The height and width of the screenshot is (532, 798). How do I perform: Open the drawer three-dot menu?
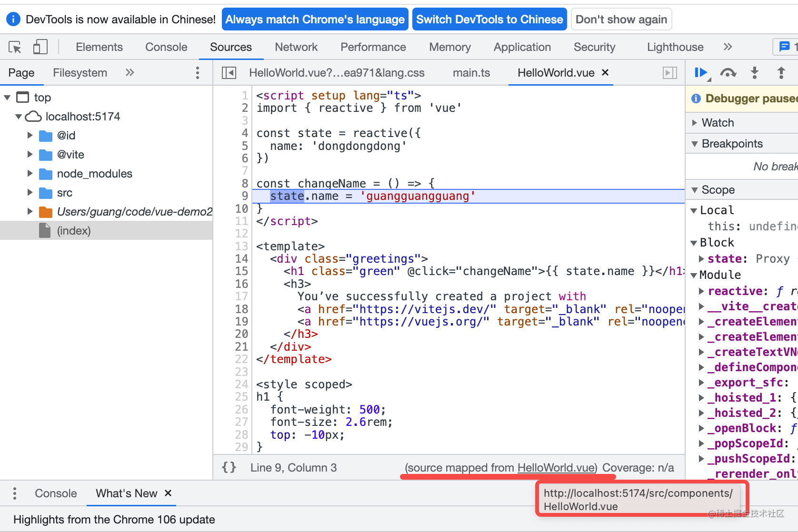point(15,493)
